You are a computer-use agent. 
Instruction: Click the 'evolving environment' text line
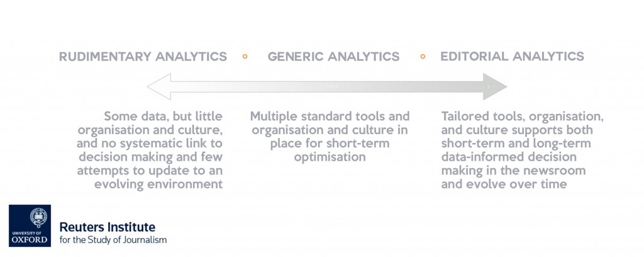click(160, 184)
